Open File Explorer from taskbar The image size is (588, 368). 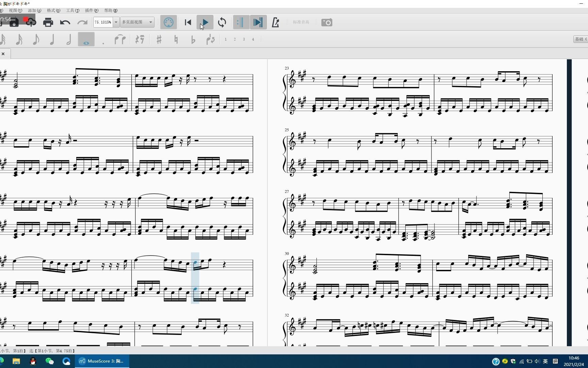(x=16, y=361)
